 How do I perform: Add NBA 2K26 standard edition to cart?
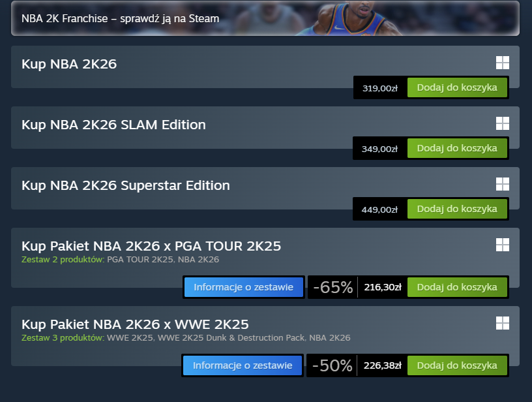457,87
